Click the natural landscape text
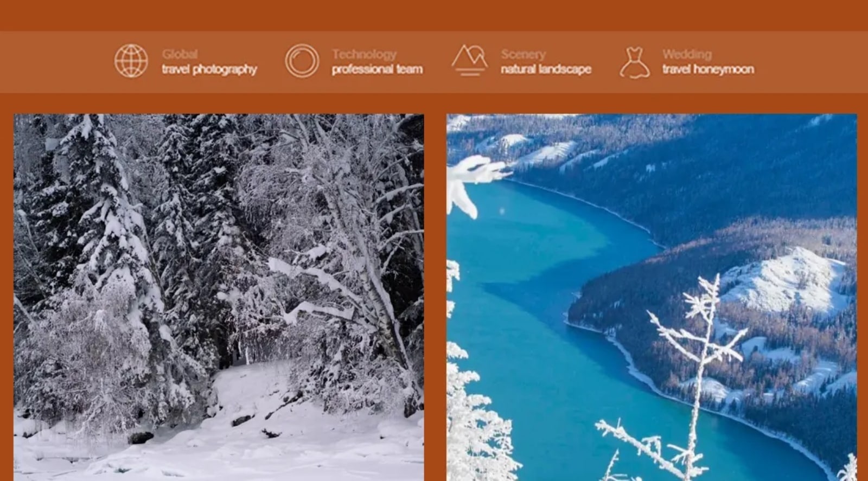Image resolution: width=868 pixels, height=481 pixels. 546,69
